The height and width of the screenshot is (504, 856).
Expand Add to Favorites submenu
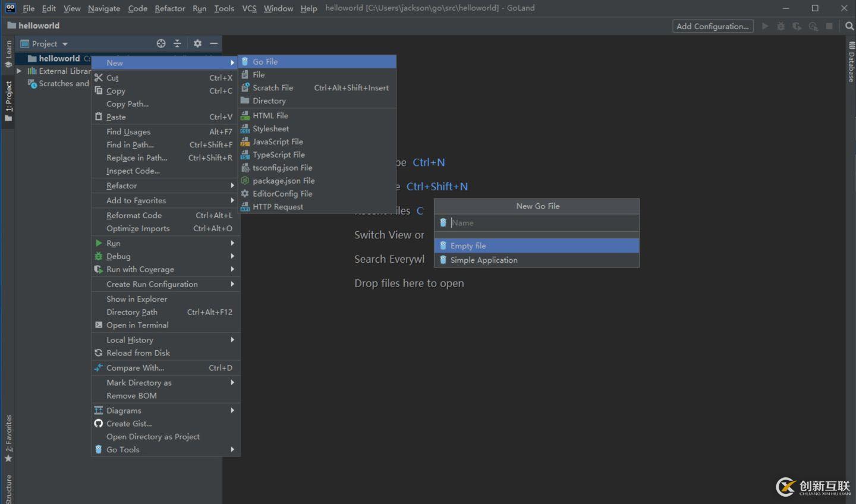(x=166, y=201)
